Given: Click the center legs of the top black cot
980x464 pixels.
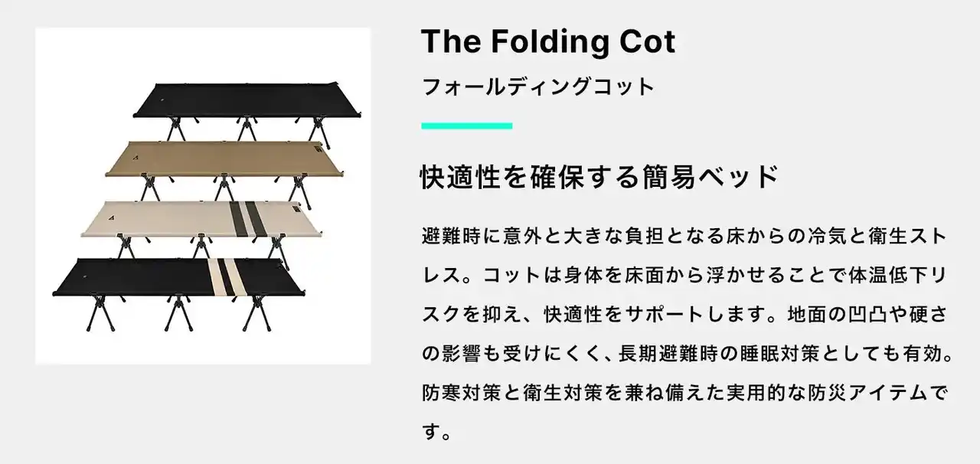Looking at the screenshot, I should click(244, 127).
